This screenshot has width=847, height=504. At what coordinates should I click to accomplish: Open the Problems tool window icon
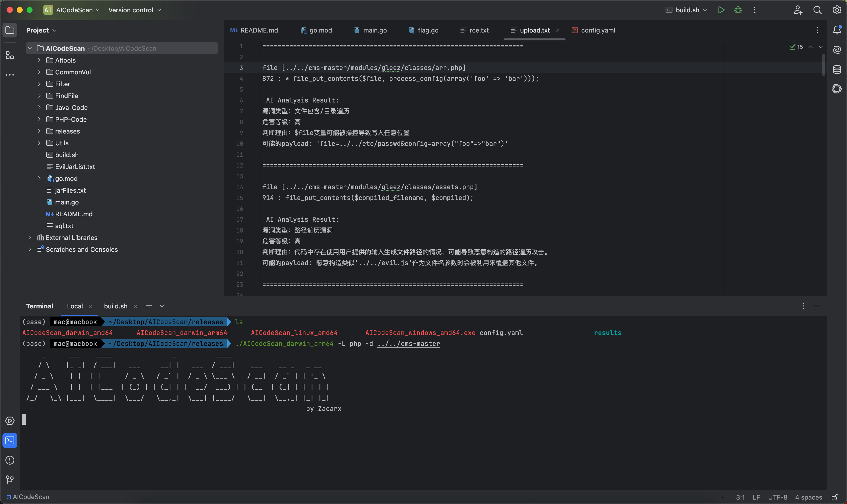[x=10, y=460]
